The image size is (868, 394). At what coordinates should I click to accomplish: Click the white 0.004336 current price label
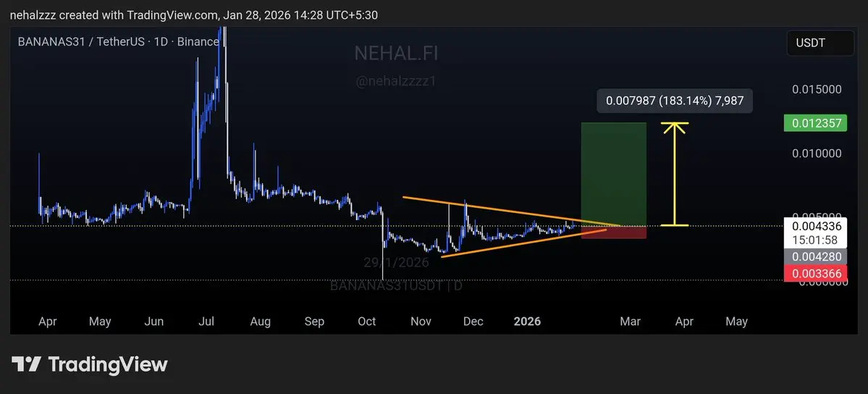[815, 226]
